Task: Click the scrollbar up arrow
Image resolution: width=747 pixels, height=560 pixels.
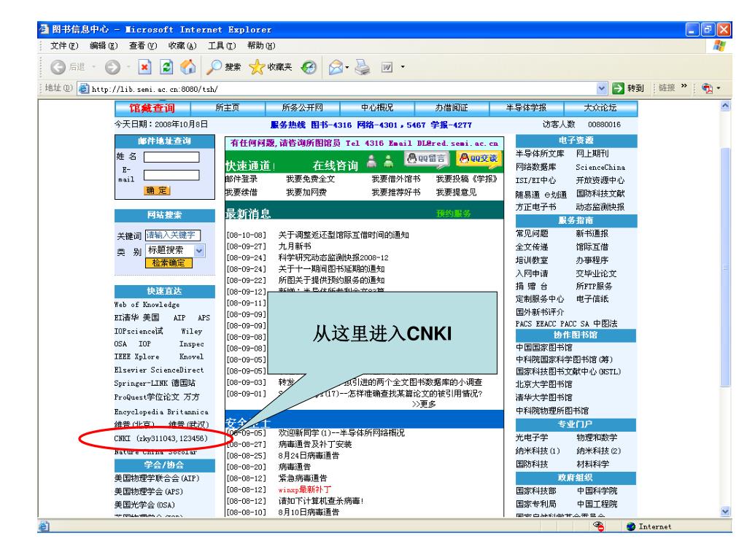Action: (x=725, y=106)
